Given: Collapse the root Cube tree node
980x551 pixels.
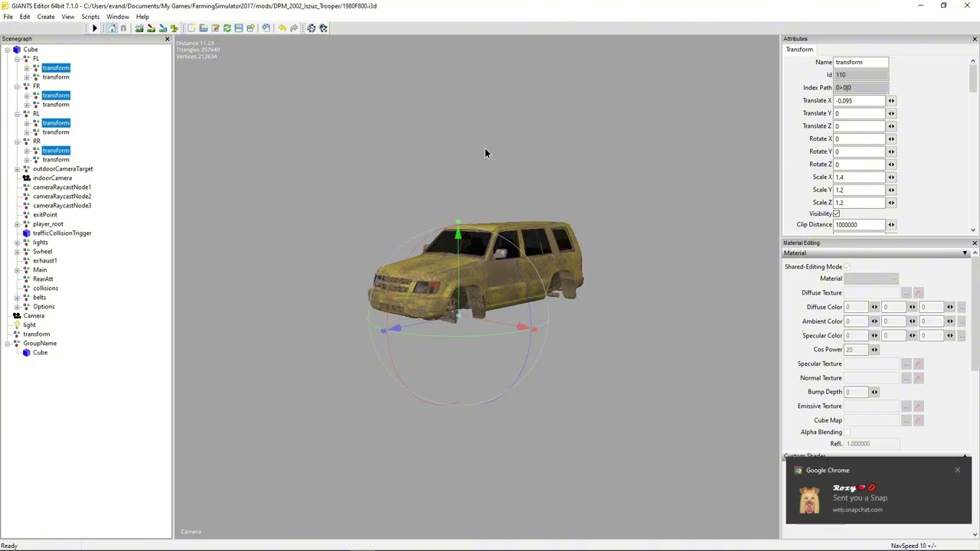Looking at the screenshot, I should coord(7,50).
